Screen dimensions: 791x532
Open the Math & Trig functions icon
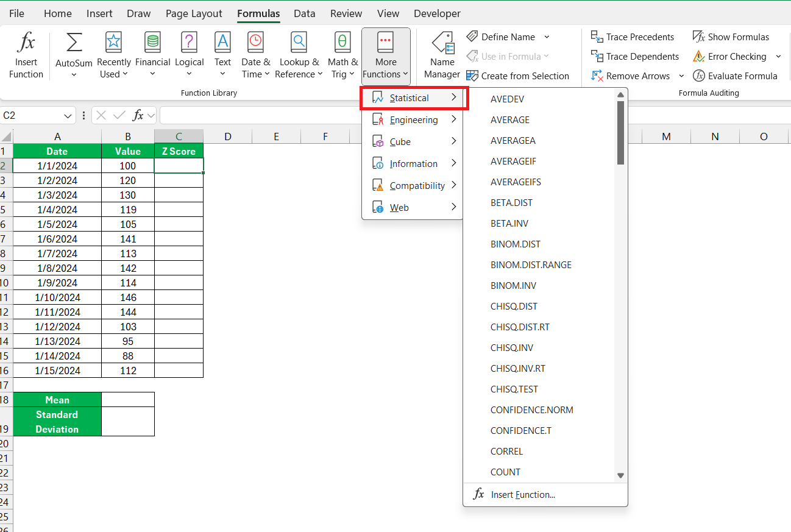[342, 43]
